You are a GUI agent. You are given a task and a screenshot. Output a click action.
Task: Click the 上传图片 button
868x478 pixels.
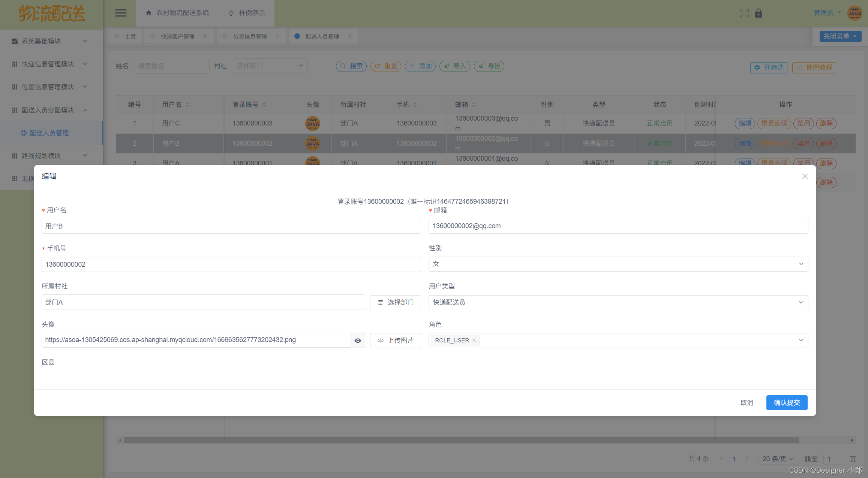tap(396, 341)
